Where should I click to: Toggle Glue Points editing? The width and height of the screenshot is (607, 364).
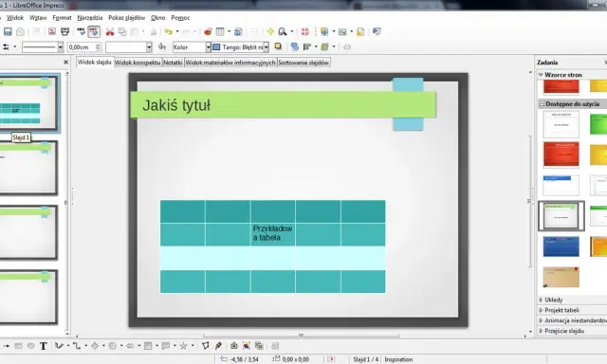[218, 346]
